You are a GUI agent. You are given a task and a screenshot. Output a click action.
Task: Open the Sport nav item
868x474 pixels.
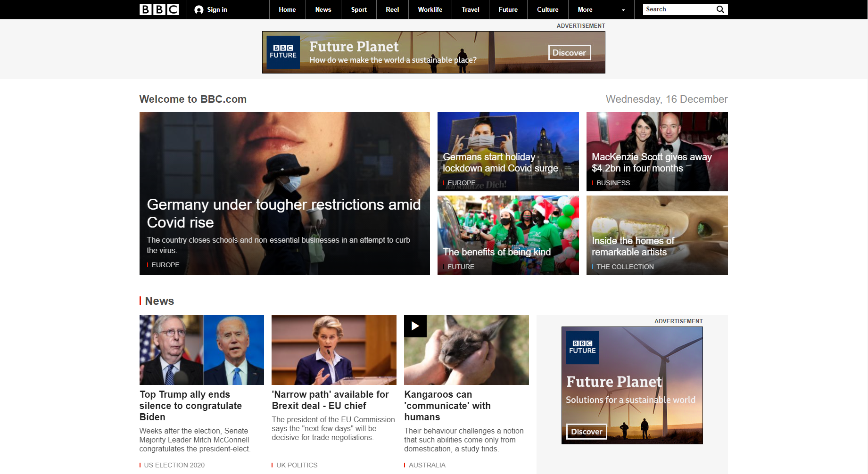(x=359, y=9)
